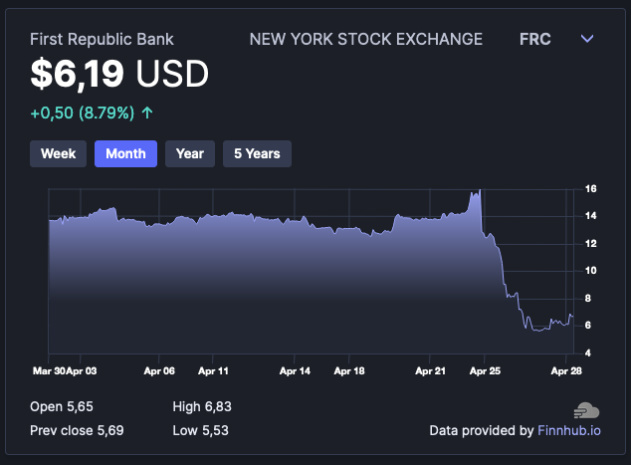The image size is (631, 465).
Task: Click the chart peak near Apr 25
Action: coord(480,190)
